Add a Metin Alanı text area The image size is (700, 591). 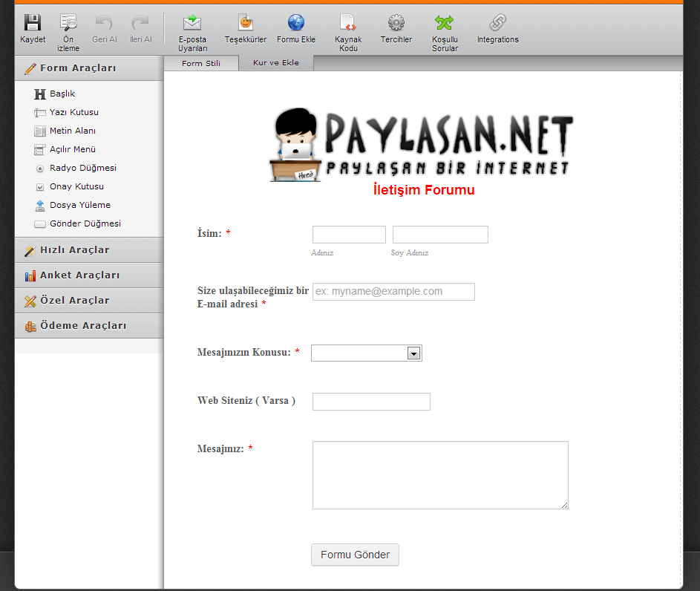point(65,131)
